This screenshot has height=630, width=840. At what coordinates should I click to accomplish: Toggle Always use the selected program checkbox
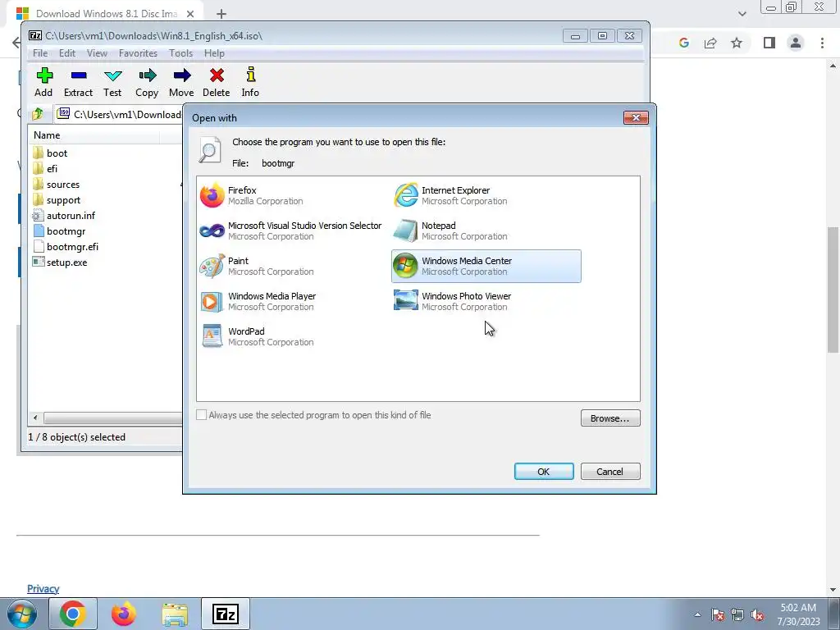pos(202,414)
